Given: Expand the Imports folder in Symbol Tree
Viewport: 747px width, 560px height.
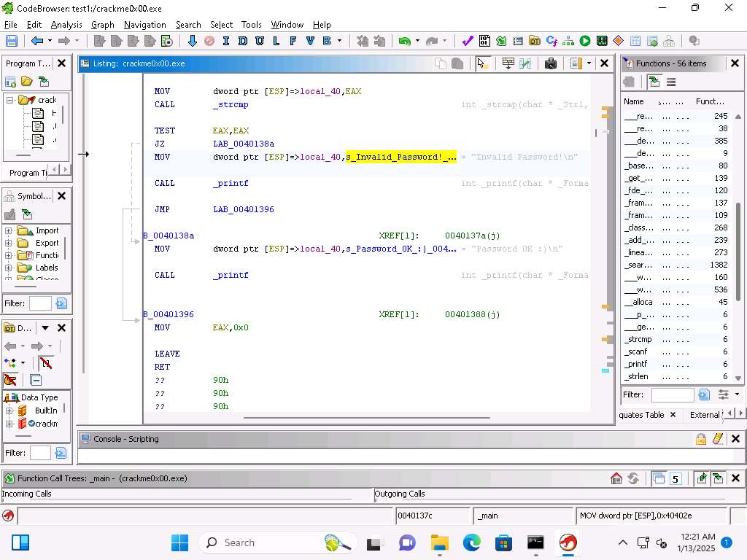Looking at the screenshot, I should 9,231.
